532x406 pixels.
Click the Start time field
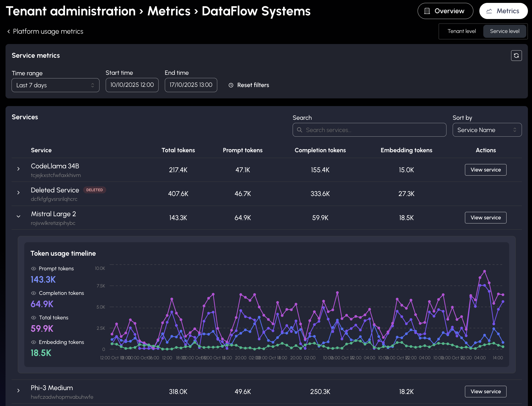(132, 85)
